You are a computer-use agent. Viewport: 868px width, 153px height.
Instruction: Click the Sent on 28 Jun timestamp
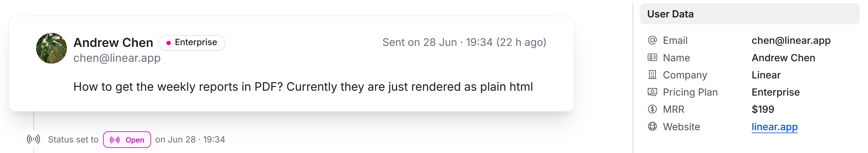click(464, 42)
